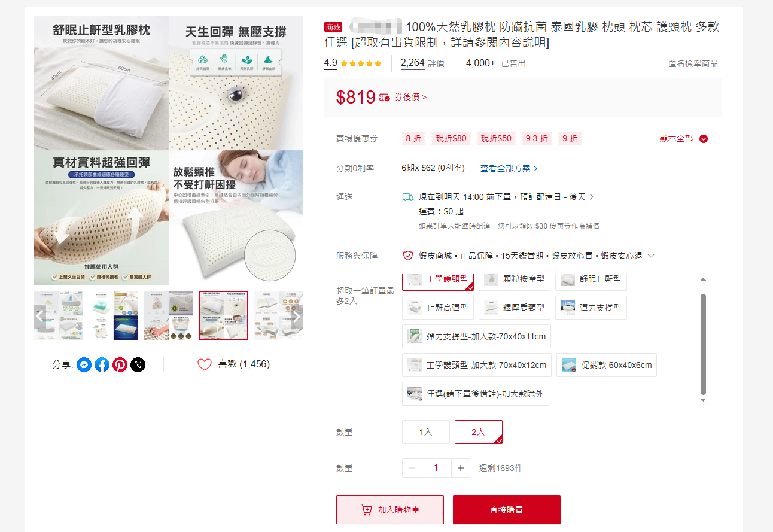
Task: Choose the 促銷款-60x40x6cm variant
Action: [x=607, y=365]
